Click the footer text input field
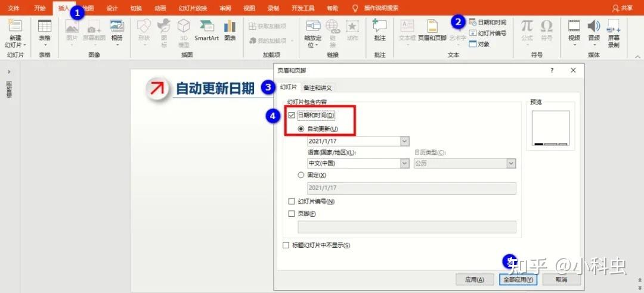Image resolution: width=644 pixels, height=293 pixels. pyautogui.click(x=407, y=227)
